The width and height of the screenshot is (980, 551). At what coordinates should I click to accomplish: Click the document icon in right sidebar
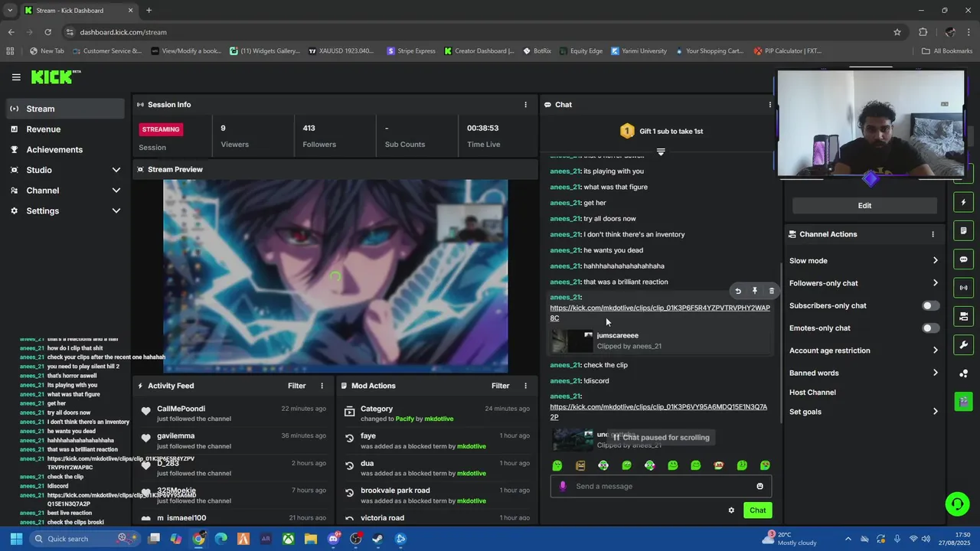[963, 231]
